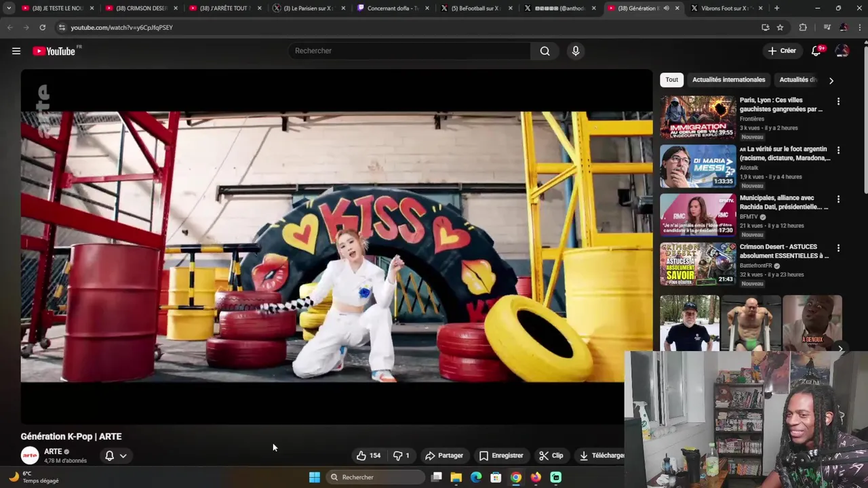
Task: Toggle ARTE subscription notification bell
Action: [x=109, y=455]
